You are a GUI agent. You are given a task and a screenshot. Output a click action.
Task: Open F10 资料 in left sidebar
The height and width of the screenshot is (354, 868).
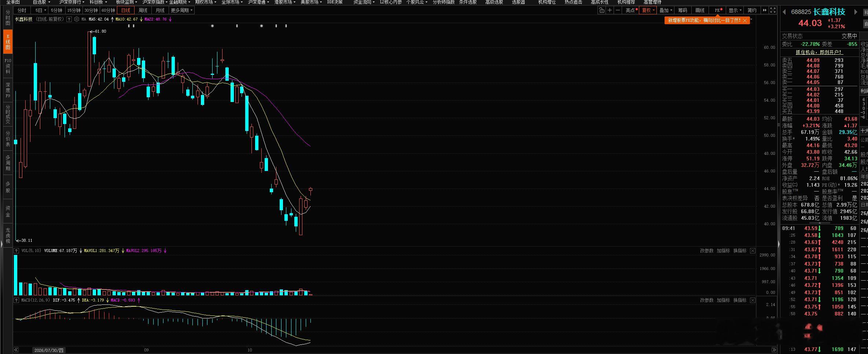(8, 66)
